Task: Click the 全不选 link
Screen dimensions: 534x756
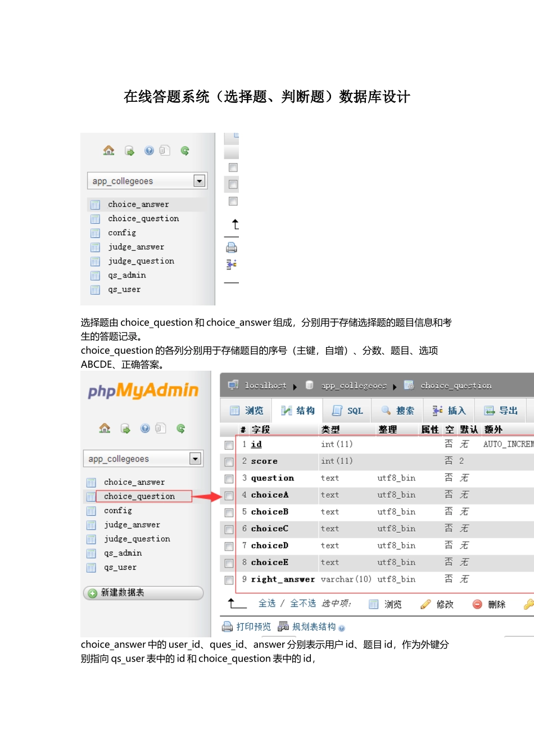Action: [303, 604]
